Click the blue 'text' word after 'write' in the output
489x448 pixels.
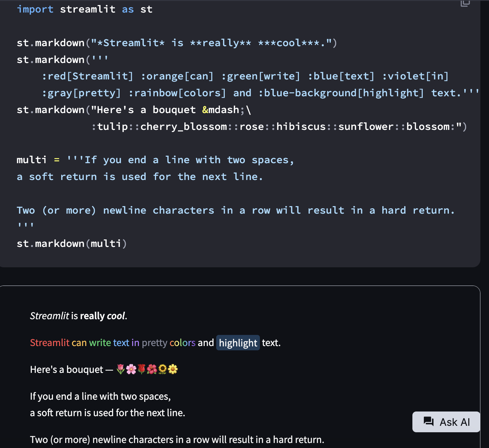click(x=121, y=343)
